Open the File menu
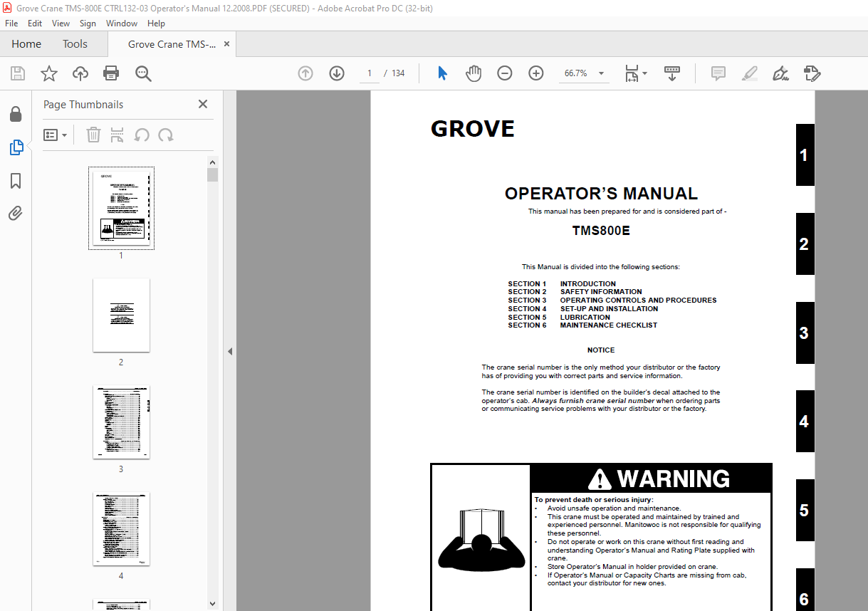The width and height of the screenshot is (868, 611). tap(11, 23)
